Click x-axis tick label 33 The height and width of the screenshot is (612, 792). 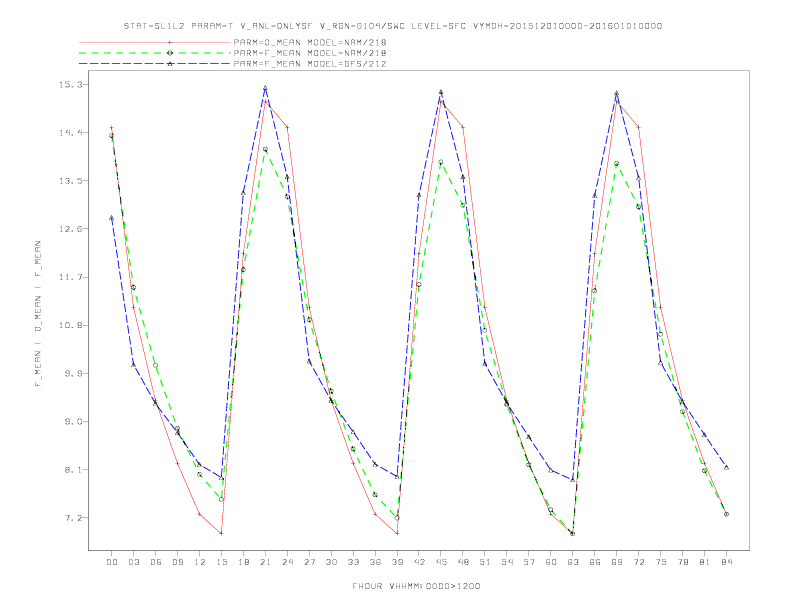pos(353,562)
